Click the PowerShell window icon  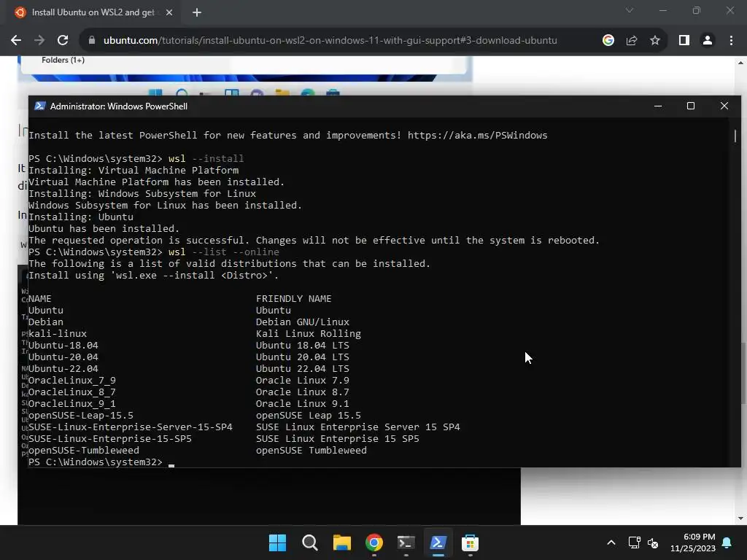coord(39,106)
